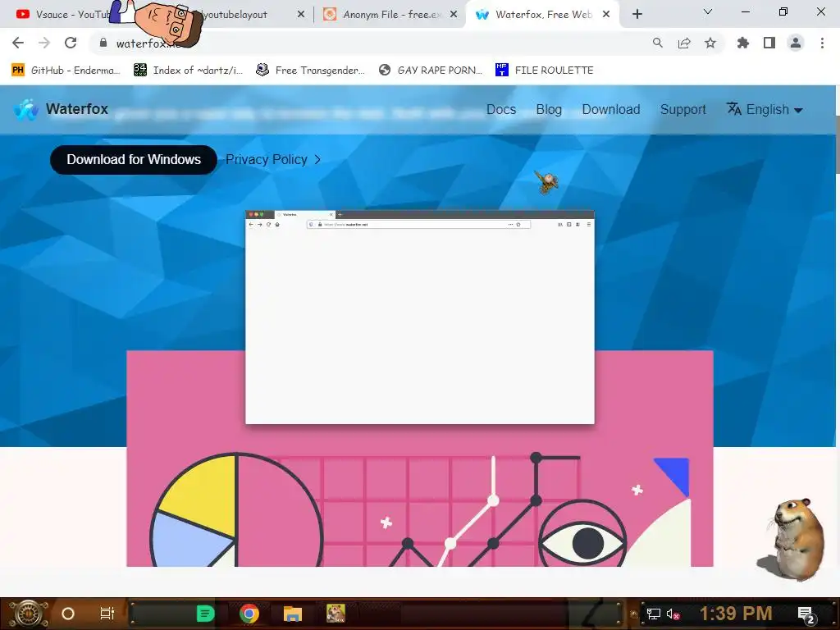Open Cortana circle on the taskbar
Image resolution: width=840 pixels, height=630 pixels.
68,614
